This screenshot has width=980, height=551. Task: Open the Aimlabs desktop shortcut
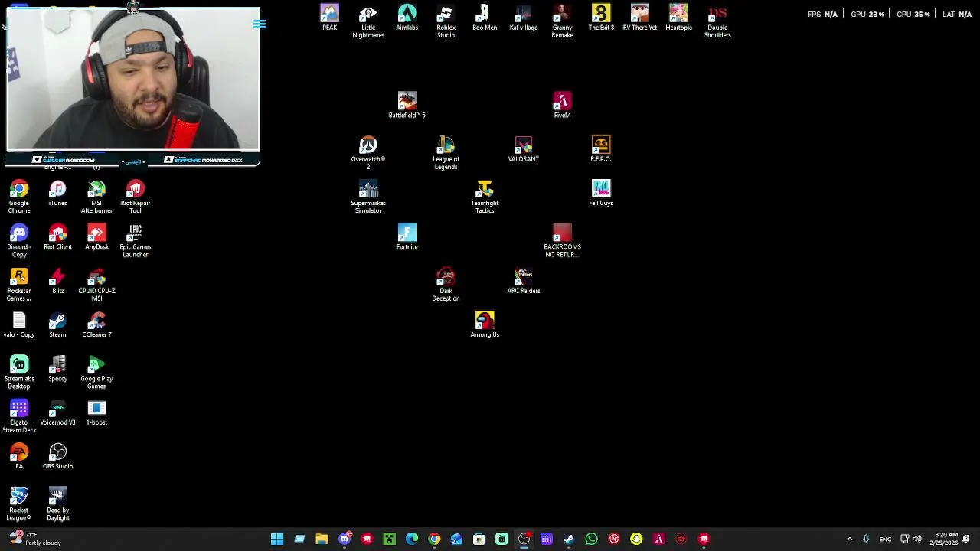tap(407, 18)
